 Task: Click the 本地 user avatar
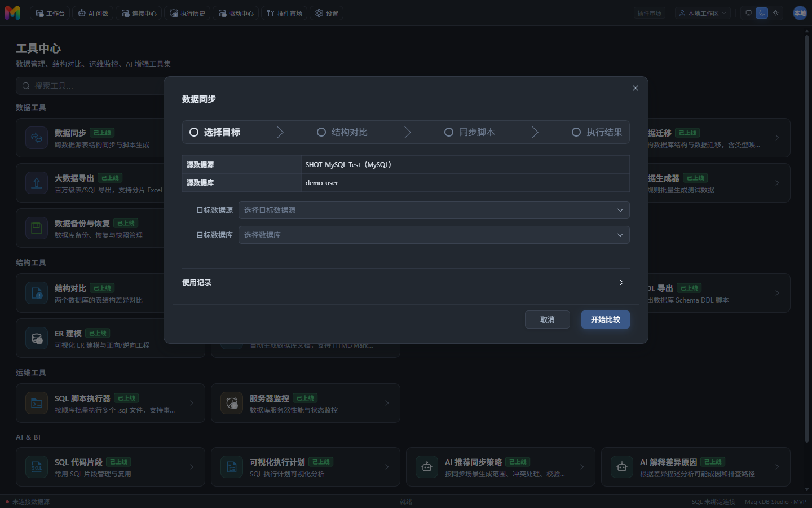pyautogui.click(x=800, y=13)
